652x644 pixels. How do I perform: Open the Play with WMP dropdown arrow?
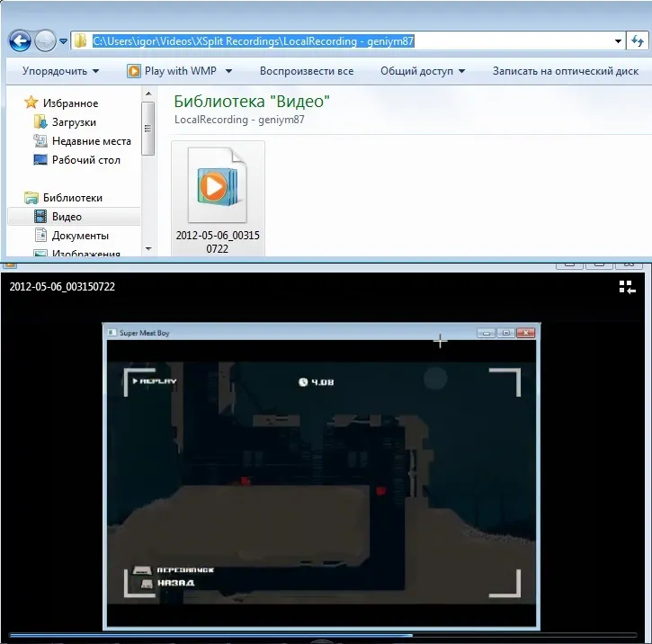[x=228, y=71]
